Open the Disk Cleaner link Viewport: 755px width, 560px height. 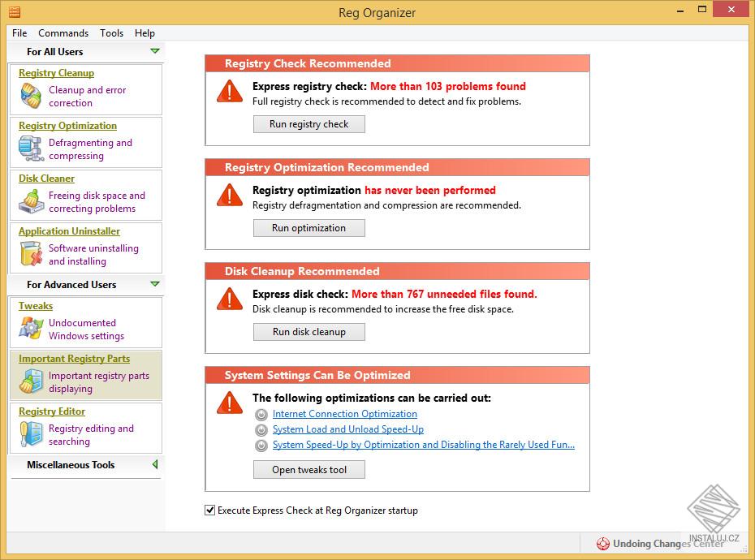pyautogui.click(x=47, y=179)
